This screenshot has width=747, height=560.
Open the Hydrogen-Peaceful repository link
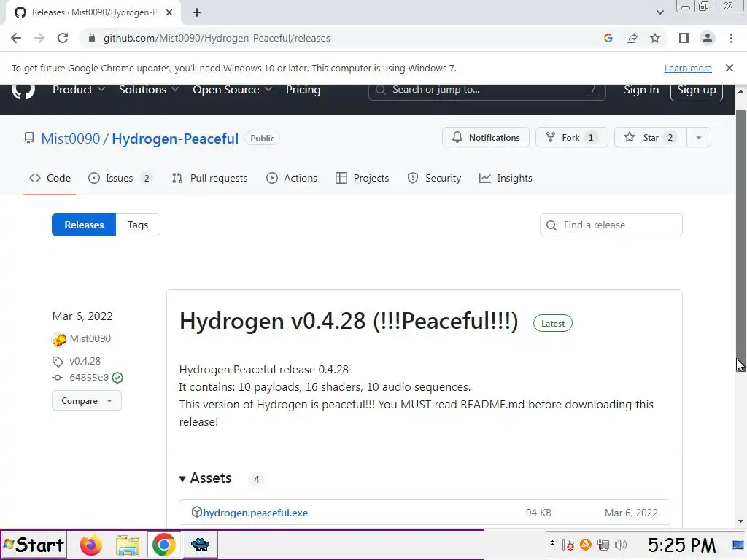[175, 139]
